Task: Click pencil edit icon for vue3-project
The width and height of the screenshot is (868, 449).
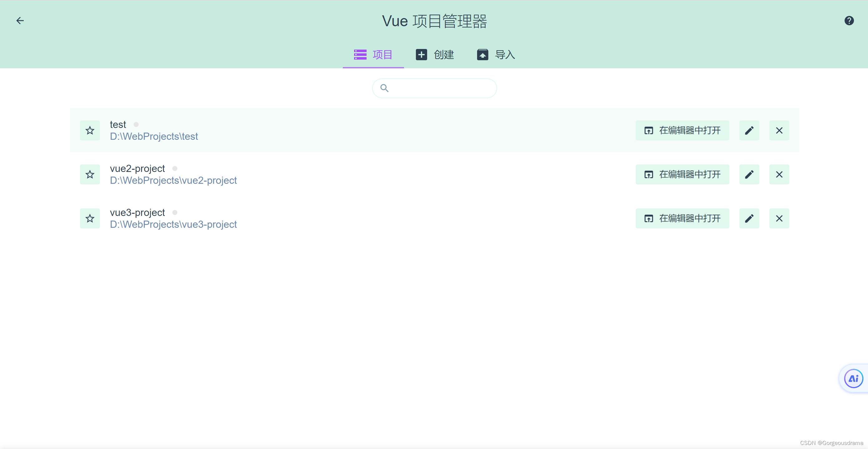Action: 749,219
